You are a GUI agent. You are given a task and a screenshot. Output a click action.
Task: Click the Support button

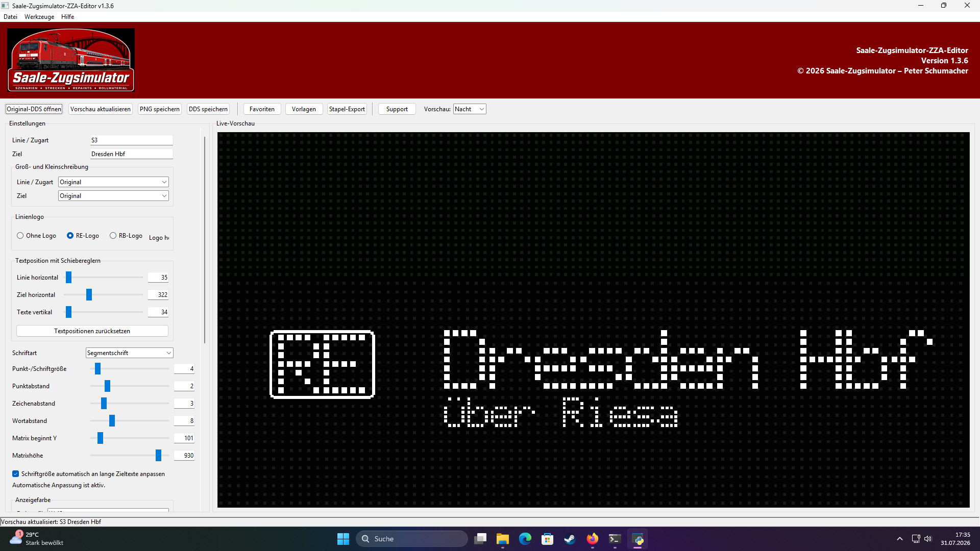pos(397,109)
